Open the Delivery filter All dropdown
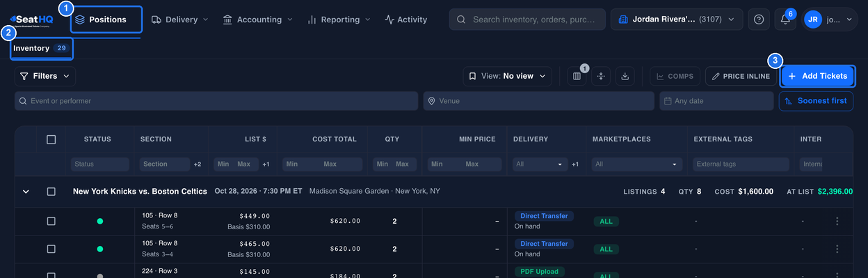 point(540,164)
